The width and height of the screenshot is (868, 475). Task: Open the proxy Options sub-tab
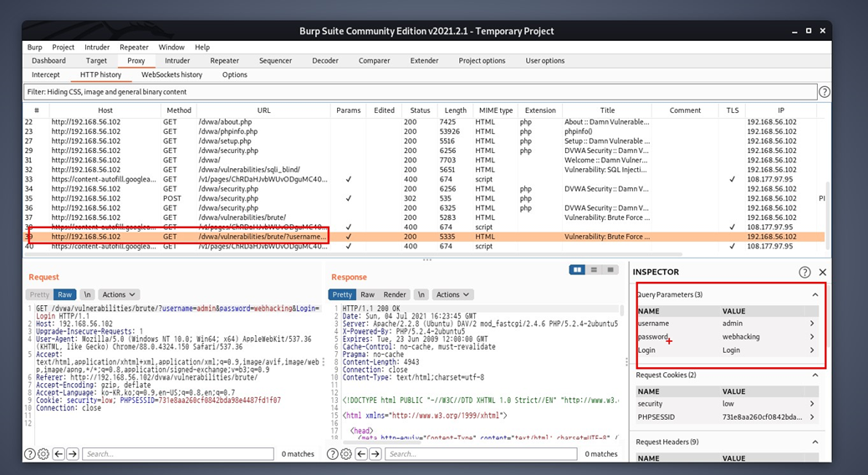click(x=235, y=74)
